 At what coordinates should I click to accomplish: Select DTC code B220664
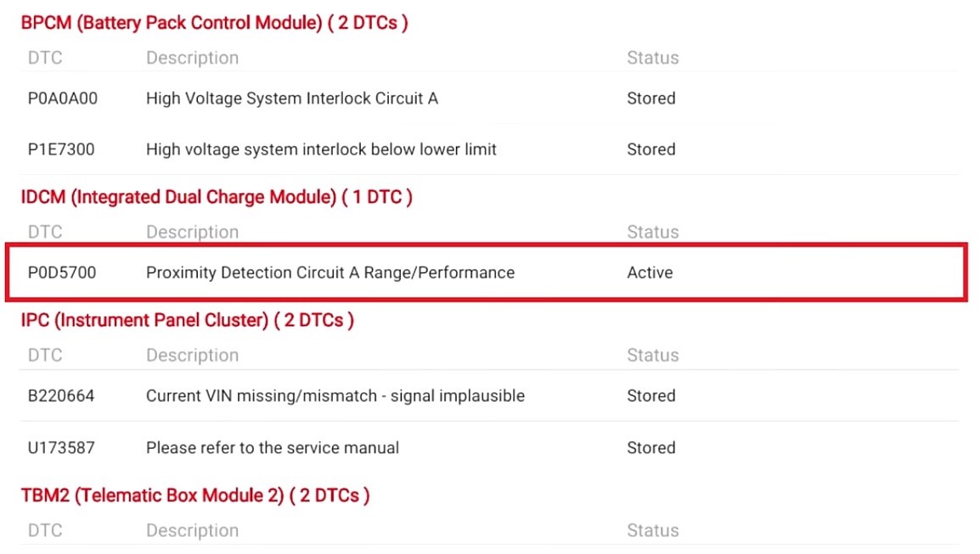tap(61, 396)
